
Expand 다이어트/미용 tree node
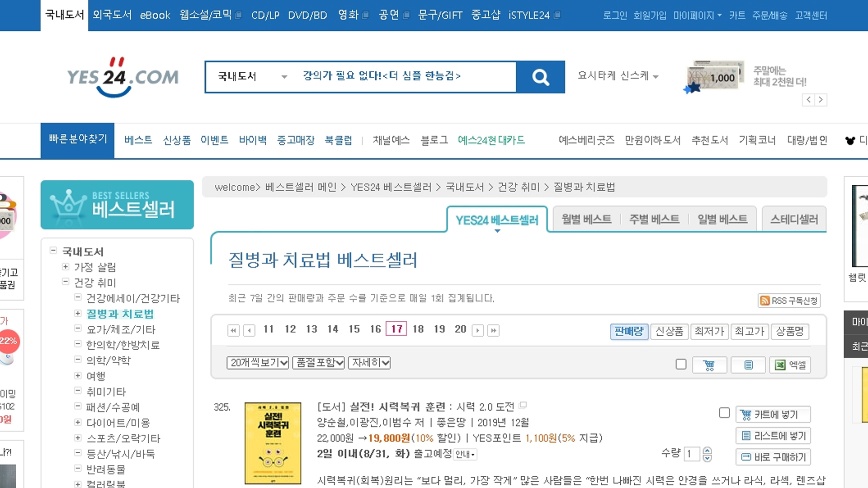click(x=78, y=422)
